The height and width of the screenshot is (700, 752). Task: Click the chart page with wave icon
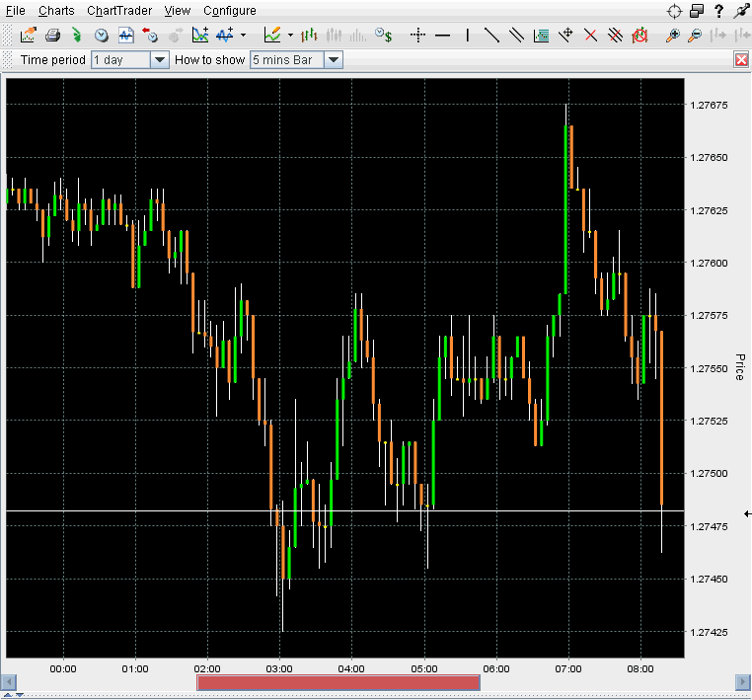point(125,35)
